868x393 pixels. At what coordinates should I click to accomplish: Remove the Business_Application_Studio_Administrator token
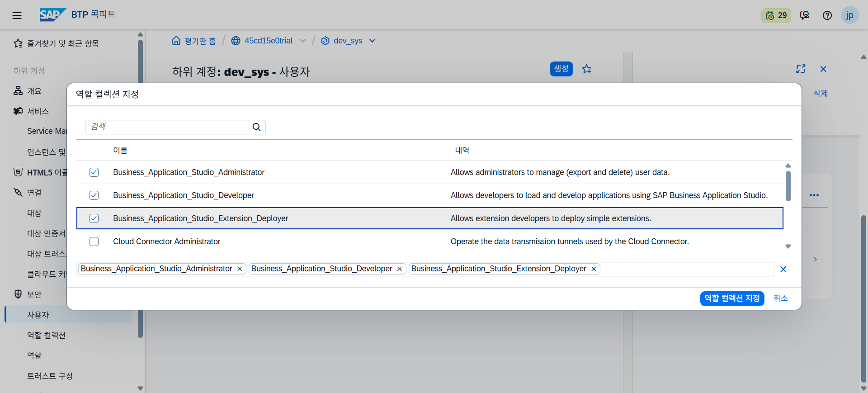pos(240,269)
